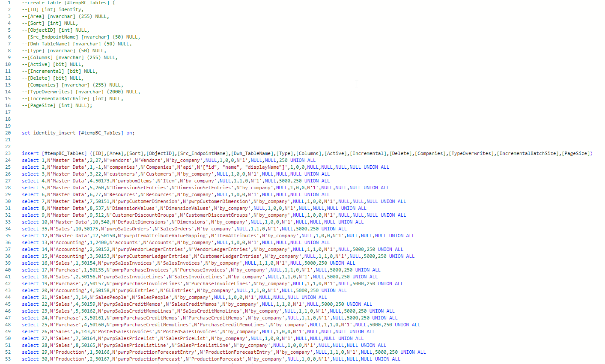
Task: Click N'customers' endpoint name on line 26
Action: tap(121, 174)
